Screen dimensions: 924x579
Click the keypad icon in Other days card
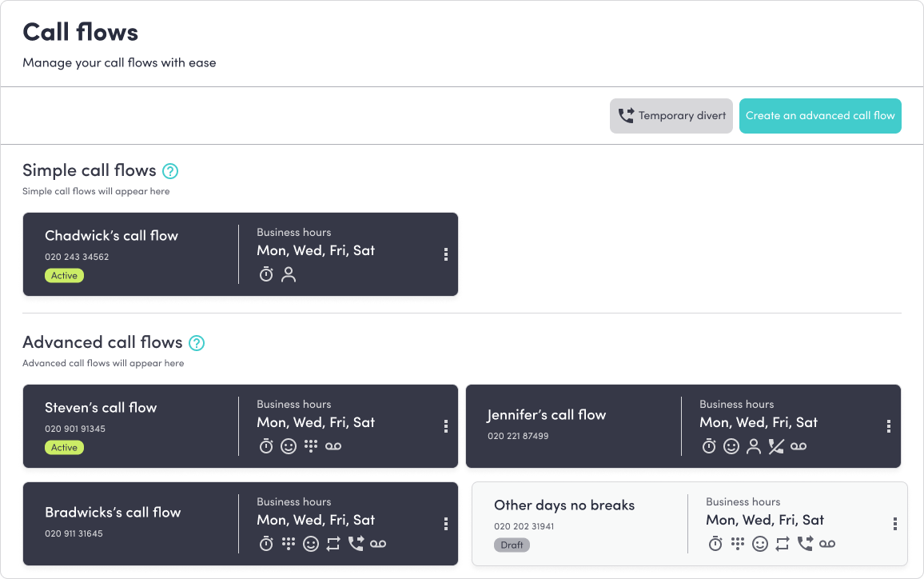[738, 544]
